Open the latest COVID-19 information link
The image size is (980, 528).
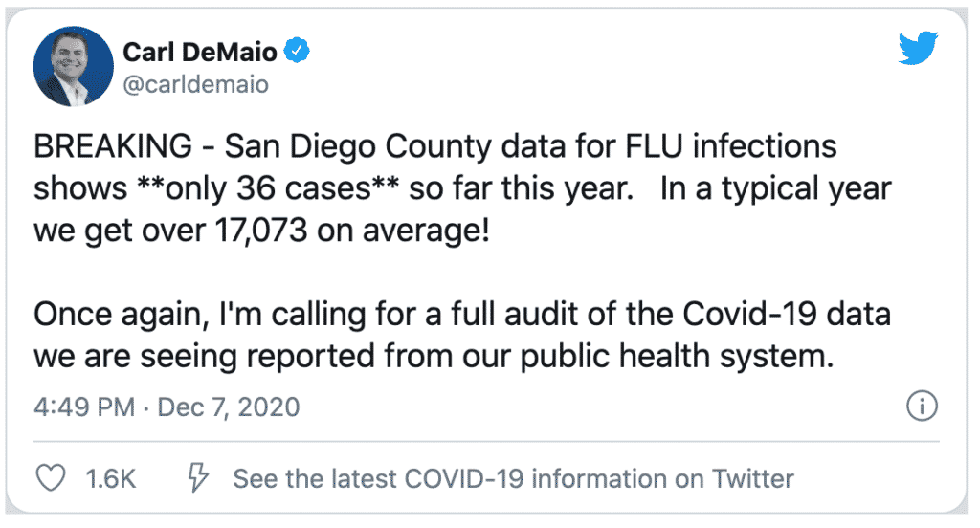point(513,478)
